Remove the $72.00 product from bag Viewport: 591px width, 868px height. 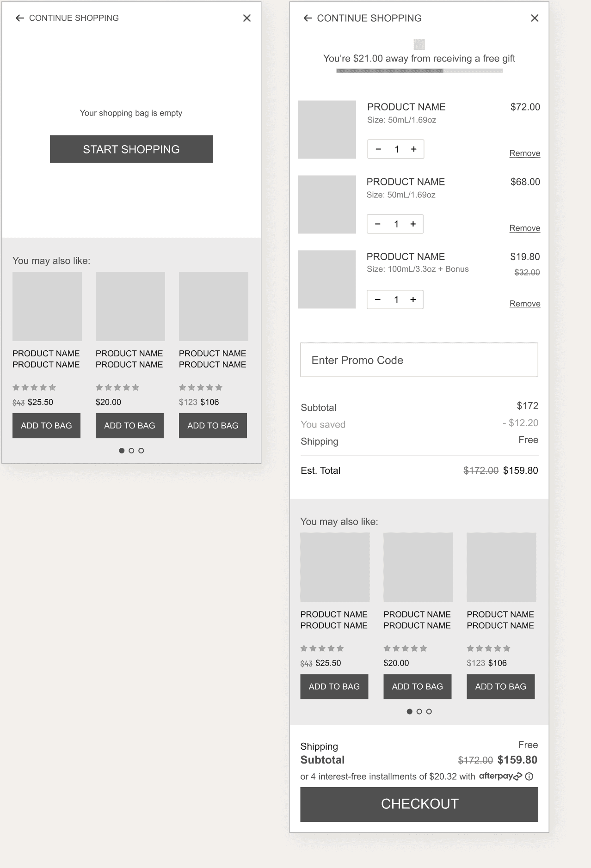pyautogui.click(x=525, y=153)
